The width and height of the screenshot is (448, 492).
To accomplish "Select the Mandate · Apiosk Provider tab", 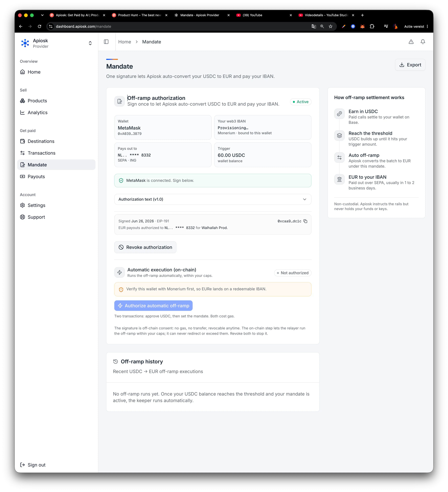I will (x=202, y=15).
